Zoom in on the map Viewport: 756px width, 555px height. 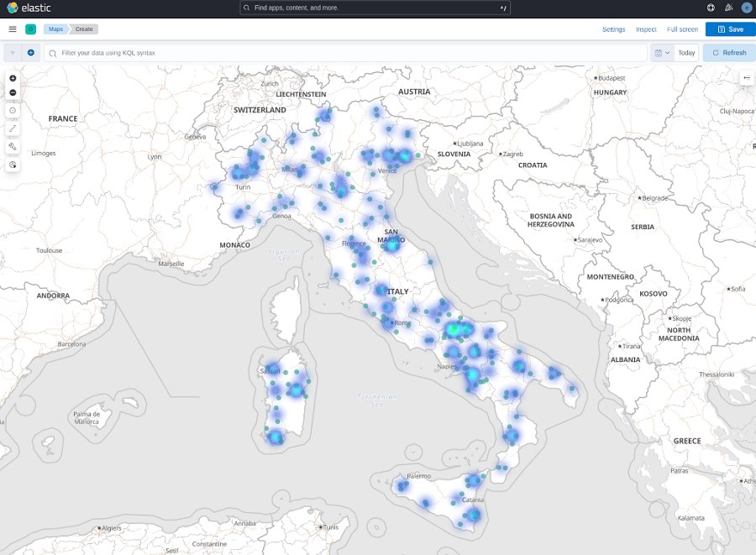click(x=13, y=78)
